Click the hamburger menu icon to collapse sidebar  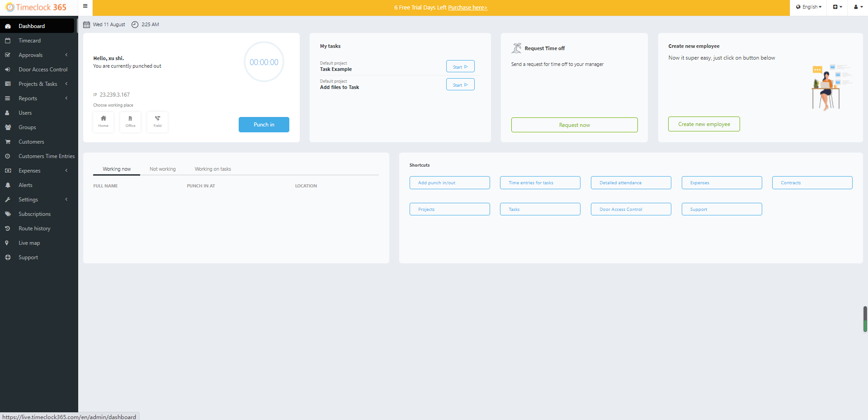[x=85, y=6]
